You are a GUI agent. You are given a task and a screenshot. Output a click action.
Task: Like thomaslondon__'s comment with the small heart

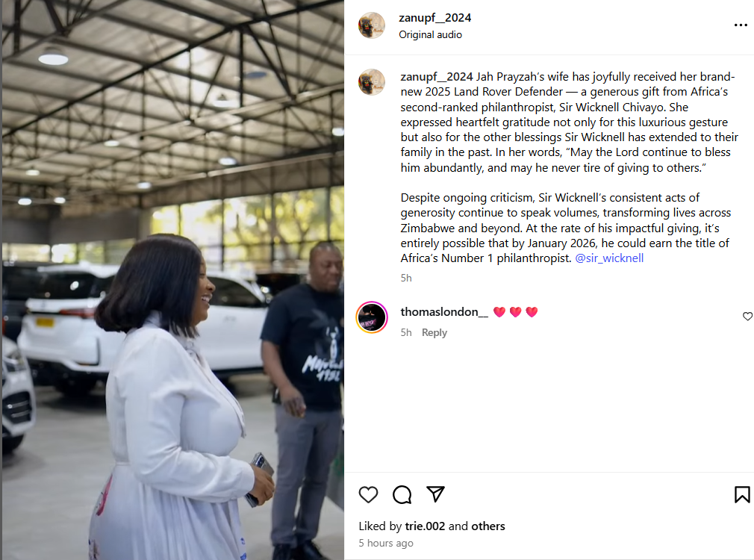[747, 316]
